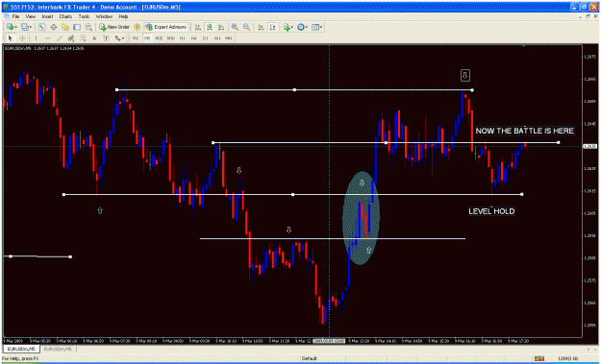
Task: Expand the New Chart dropdown arrow
Action: point(16,27)
